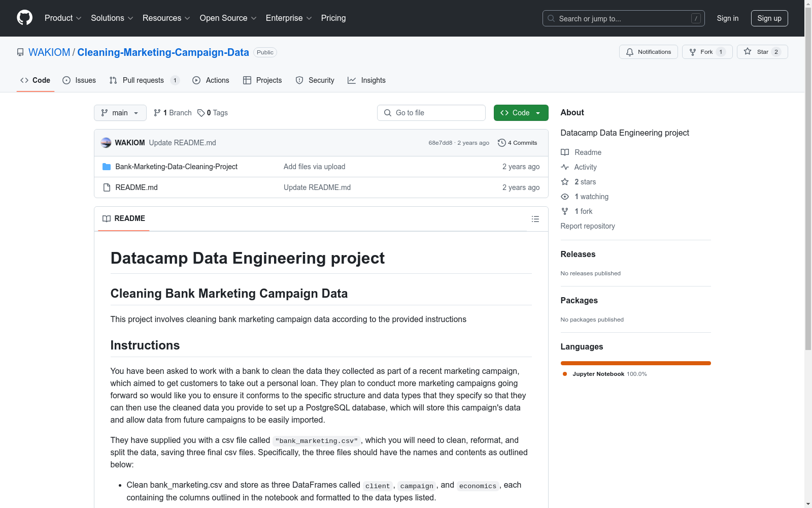Star this repository
Viewport: 812px width, 508px height.
point(762,52)
